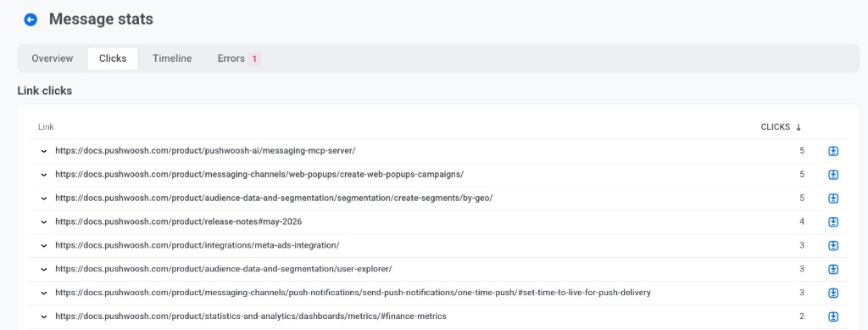Viewport: 868px width, 330px height.
Task: Open the metrics/#finance-metrics URL
Action: click(x=251, y=316)
